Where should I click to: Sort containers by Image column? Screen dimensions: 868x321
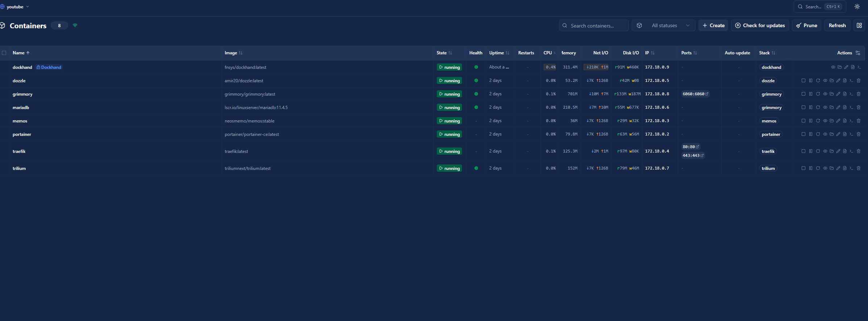tap(233, 53)
